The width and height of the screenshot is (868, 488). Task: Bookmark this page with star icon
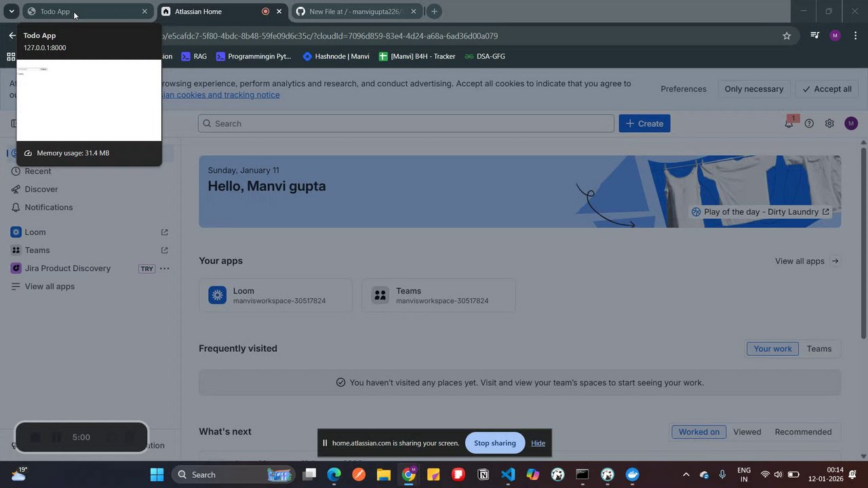787,36
